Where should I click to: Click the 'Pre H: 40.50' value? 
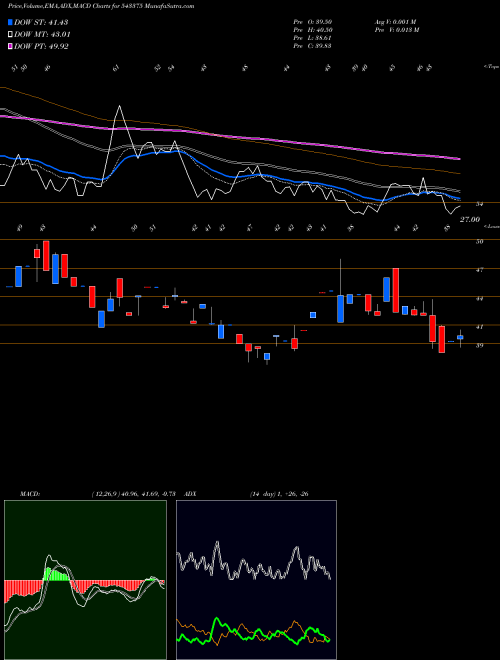click(x=313, y=30)
